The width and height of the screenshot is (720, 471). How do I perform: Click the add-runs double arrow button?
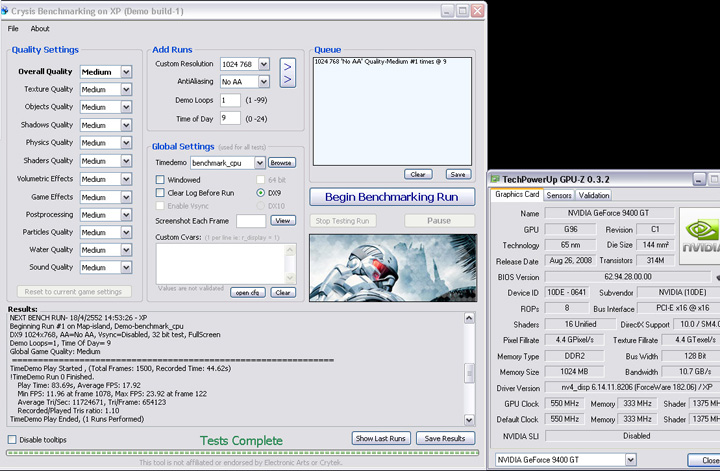pyautogui.click(x=288, y=73)
